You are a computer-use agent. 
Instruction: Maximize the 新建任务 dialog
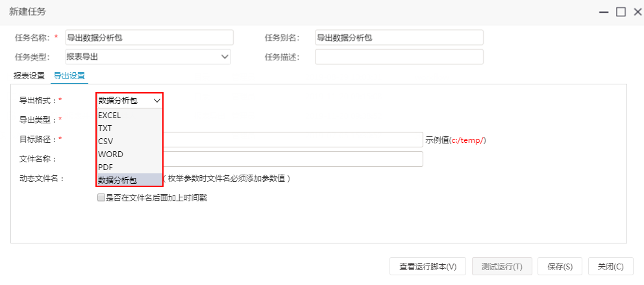[621, 12]
